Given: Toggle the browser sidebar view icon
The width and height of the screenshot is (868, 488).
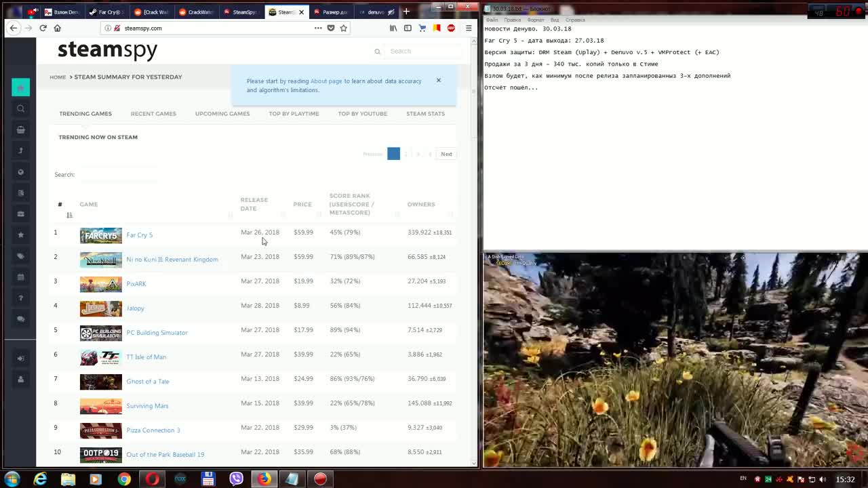Looking at the screenshot, I should (408, 28).
